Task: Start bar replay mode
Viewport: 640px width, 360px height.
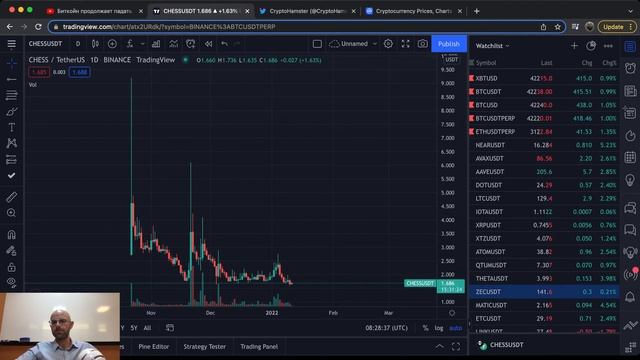Action: pos(208,44)
